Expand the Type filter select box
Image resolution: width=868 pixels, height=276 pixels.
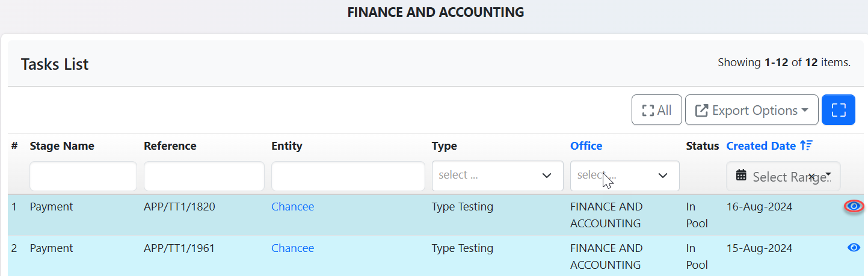[497, 176]
